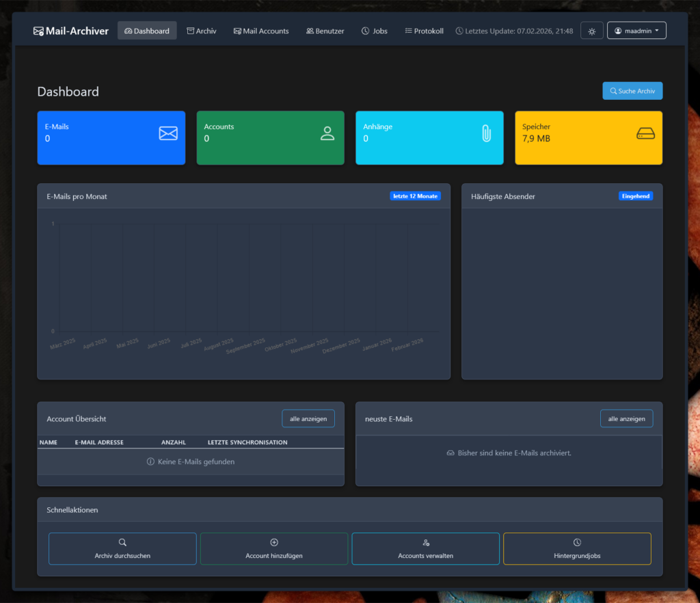Click the Mail-Archiver logo envelope icon
Screen dimensions: 700x603
(38, 31)
